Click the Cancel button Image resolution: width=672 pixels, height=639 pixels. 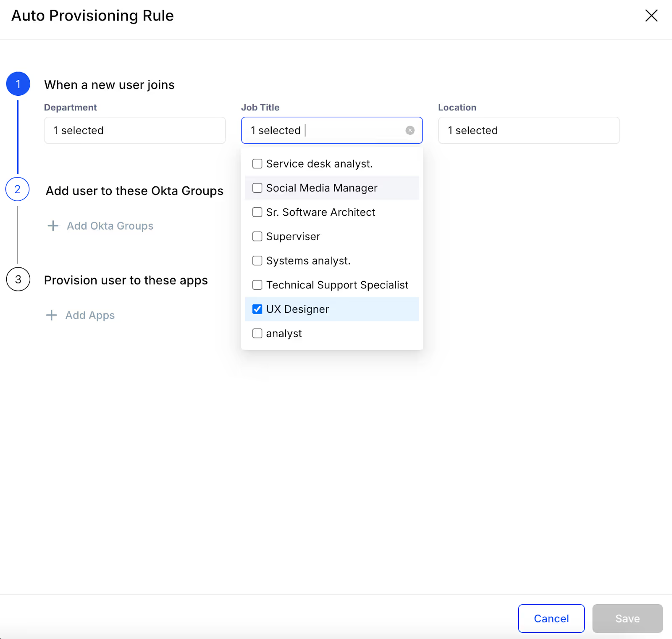pyautogui.click(x=551, y=618)
